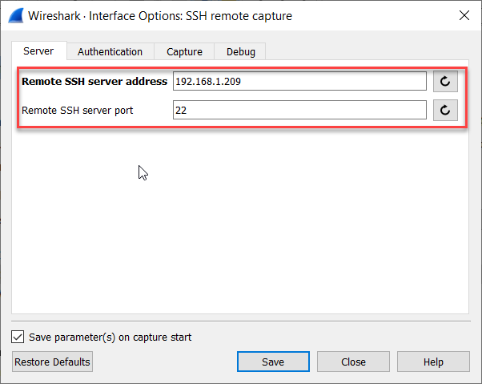The width and height of the screenshot is (482, 384).
Task: Open the Capture tab
Action: (184, 52)
